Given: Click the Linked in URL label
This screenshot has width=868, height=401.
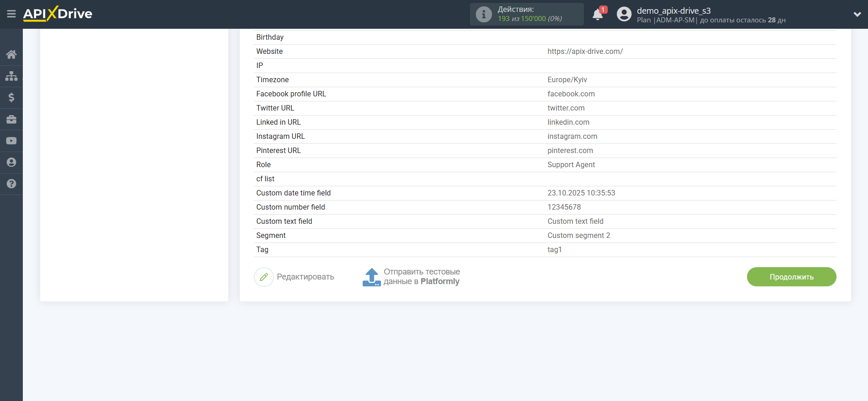Looking at the screenshot, I should click(x=278, y=122).
